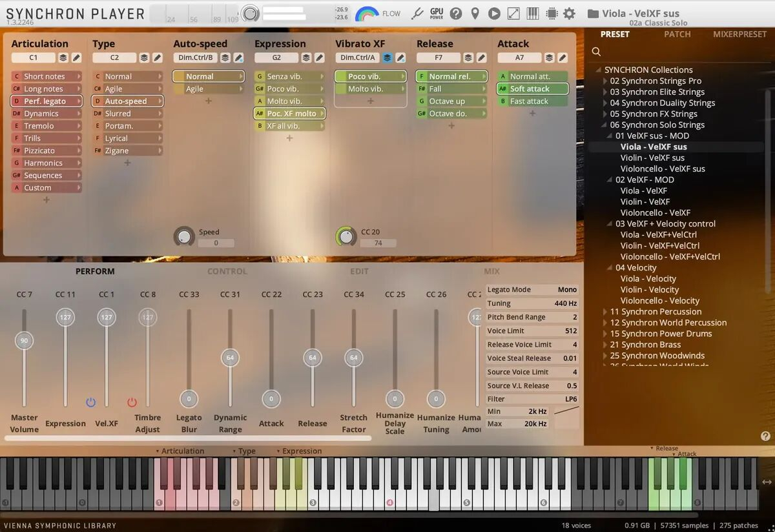The image size is (775, 532).
Task: Toggle the blue Vel.XF power button
Action: (x=90, y=402)
